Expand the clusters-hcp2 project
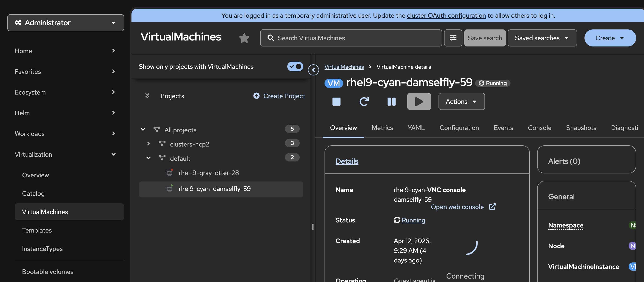Image resolution: width=644 pixels, height=282 pixels. (148, 144)
